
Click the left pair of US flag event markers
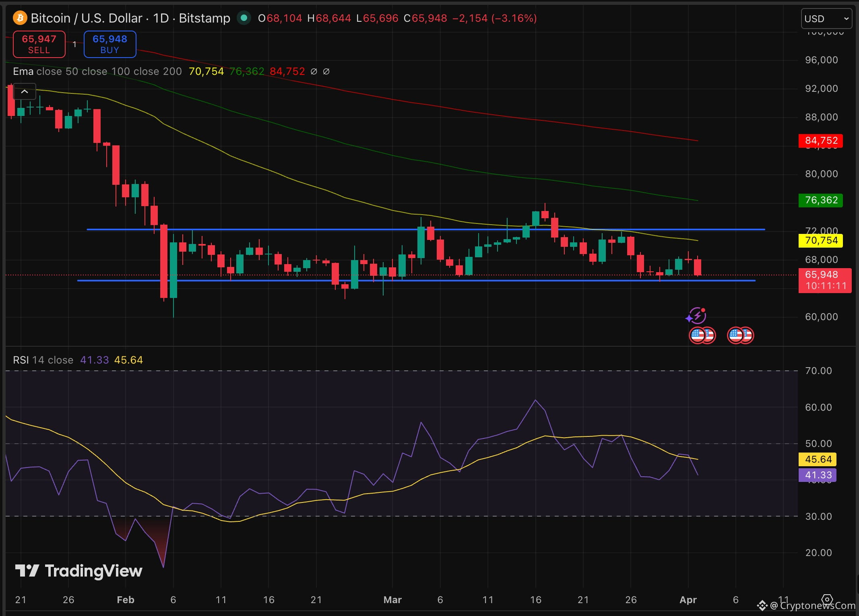pos(702,335)
